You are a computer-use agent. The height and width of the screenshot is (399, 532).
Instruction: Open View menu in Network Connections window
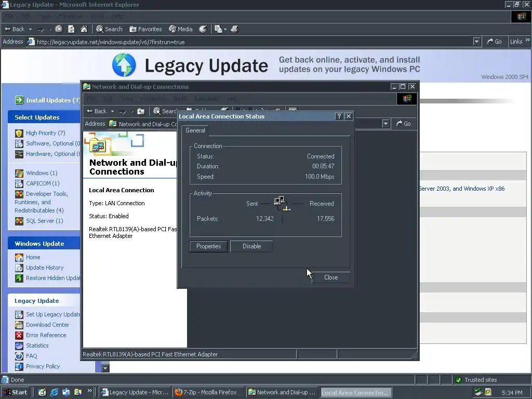pos(127,99)
